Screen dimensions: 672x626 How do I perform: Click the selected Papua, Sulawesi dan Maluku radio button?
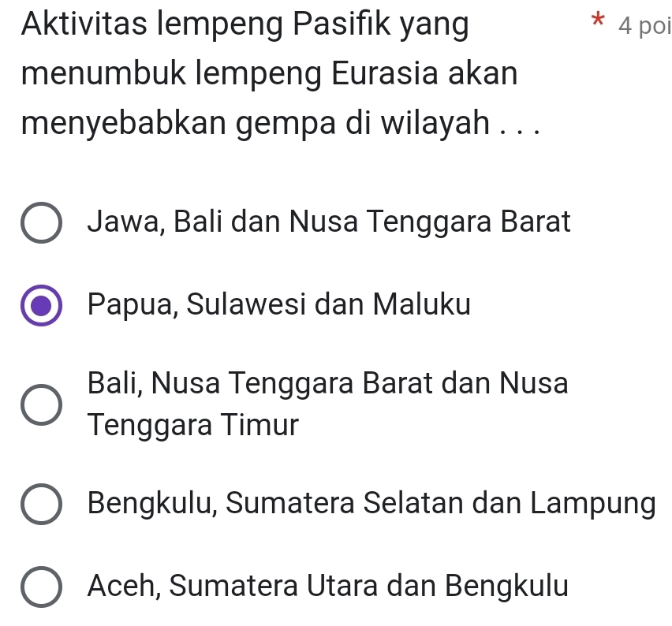pos(41,305)
